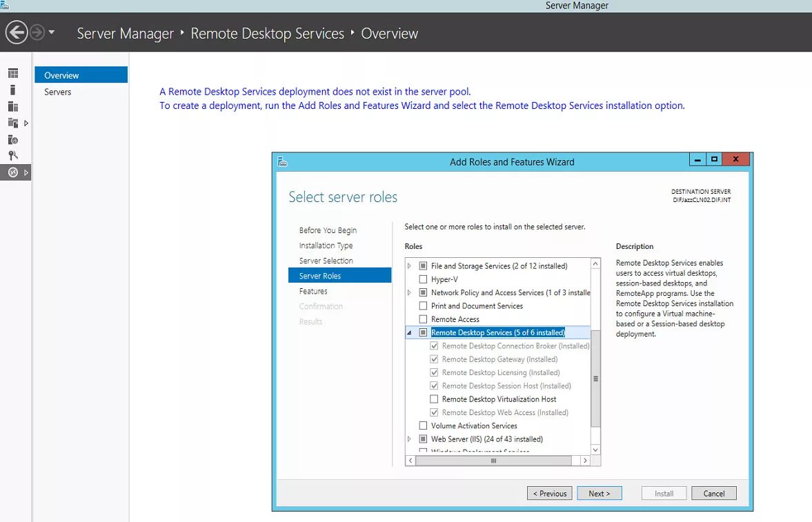Viewport: 812px width, 522px height.
Task: Click the Server Manager title bar icon
Action: [5, 6]
